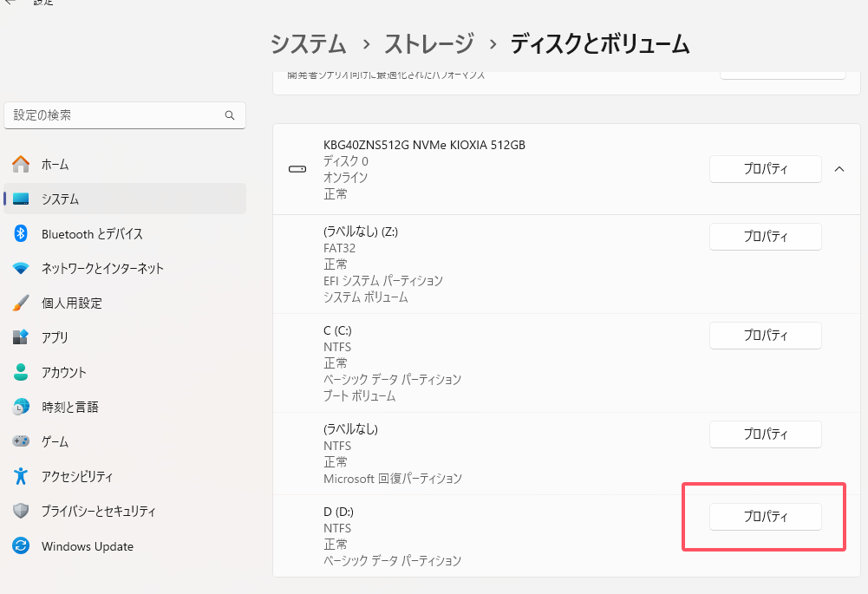Screen dimensions: 868x594
Task: Check for updates via Windows Update
Action: point(87,546)
